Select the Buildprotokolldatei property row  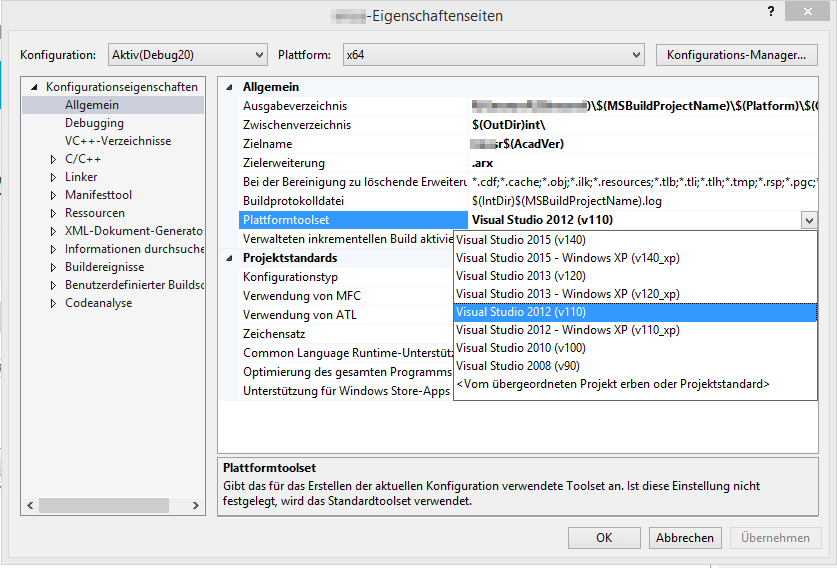click(x=353, y=201)
